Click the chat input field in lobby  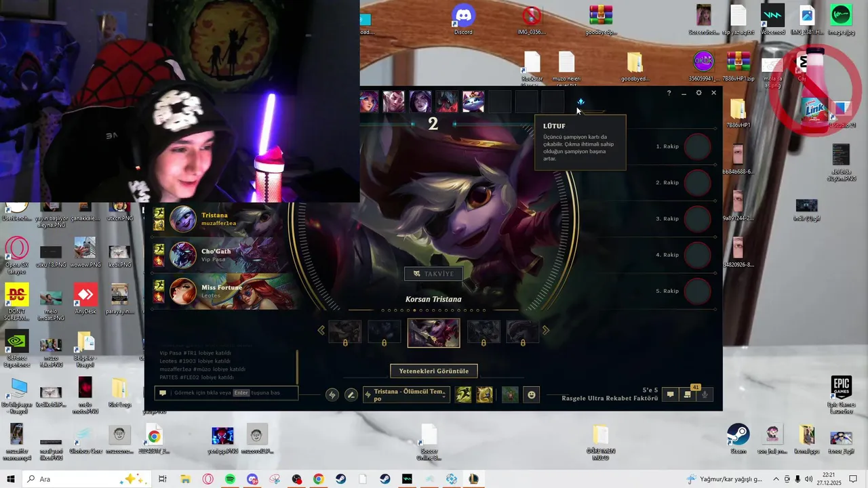227,393
